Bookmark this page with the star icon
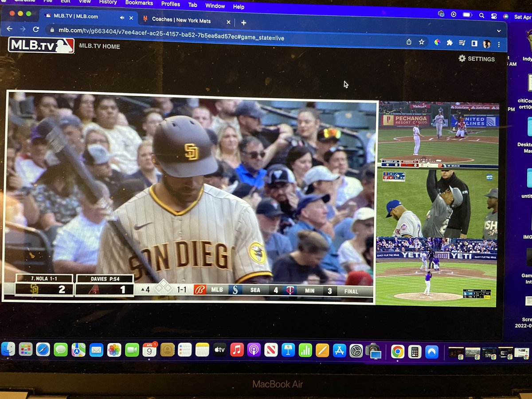 (422, 42)
